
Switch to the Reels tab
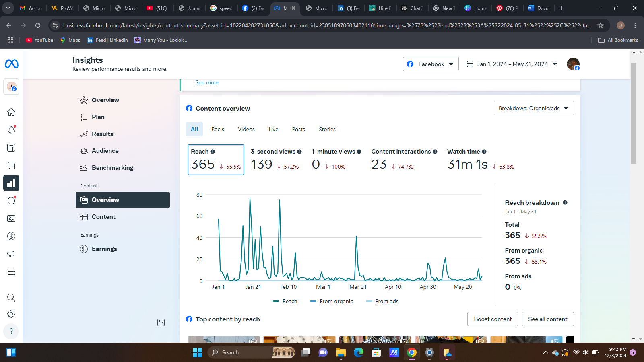click(x=217, y=129)
